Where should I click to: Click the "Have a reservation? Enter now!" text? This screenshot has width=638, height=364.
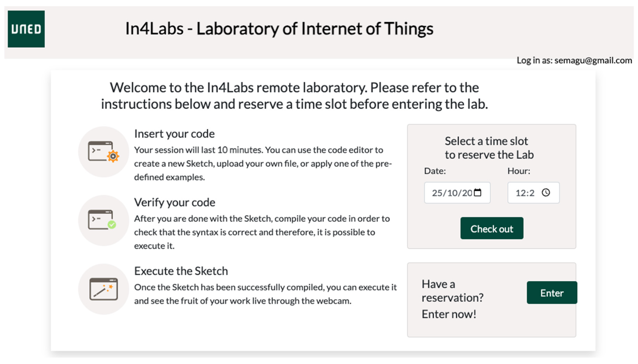pyautogui.click(x=452, y=299)
